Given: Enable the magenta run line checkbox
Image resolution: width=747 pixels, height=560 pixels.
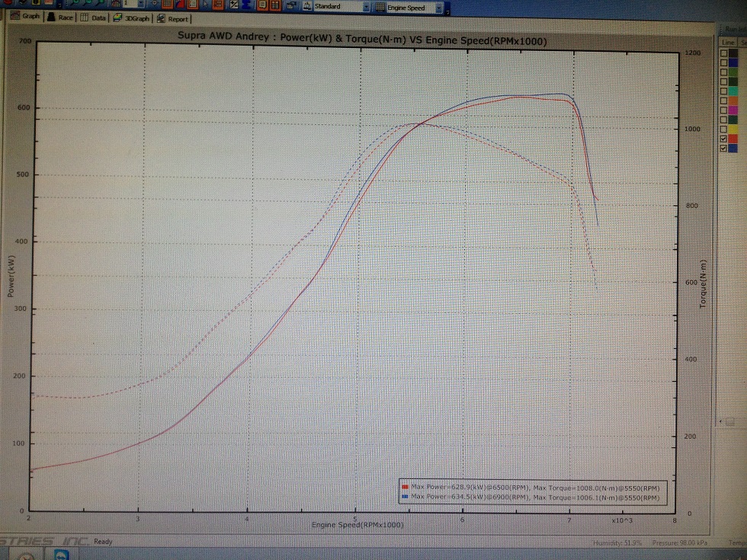Looking at the screenshot, I should 723,109.
